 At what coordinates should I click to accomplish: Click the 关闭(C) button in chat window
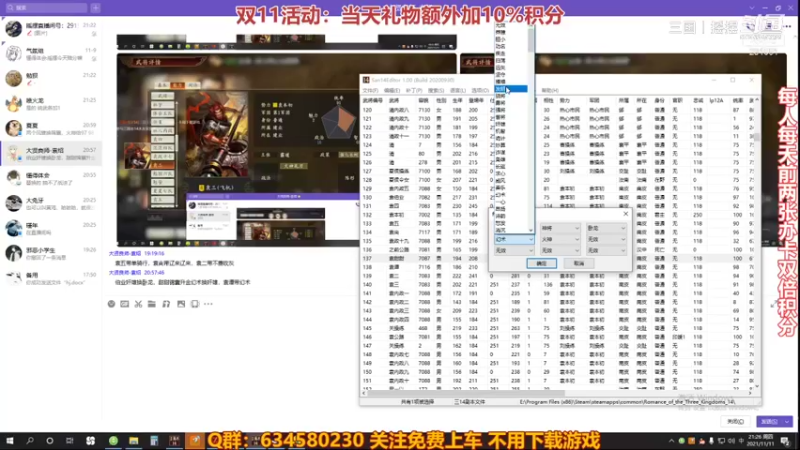[x=735, y=421]
